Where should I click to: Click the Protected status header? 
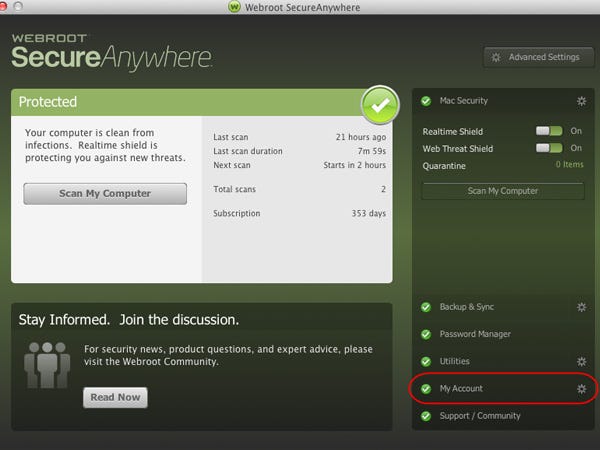(x=202, y=102)
